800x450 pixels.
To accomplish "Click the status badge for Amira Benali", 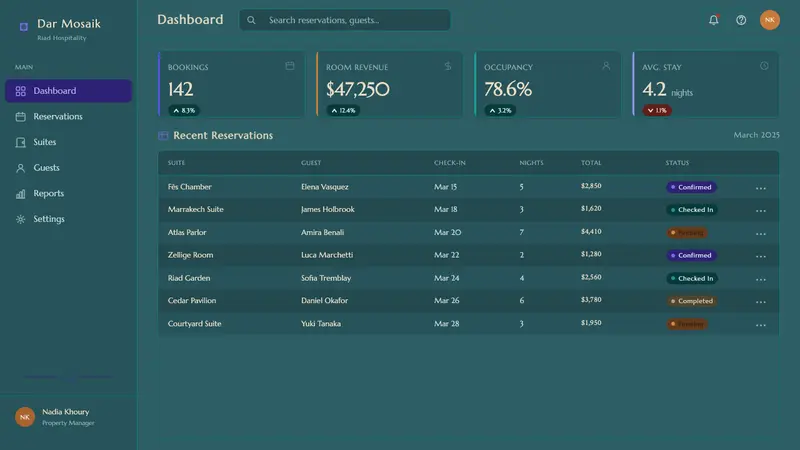I will pyautogui.click(x=687, y=233).
